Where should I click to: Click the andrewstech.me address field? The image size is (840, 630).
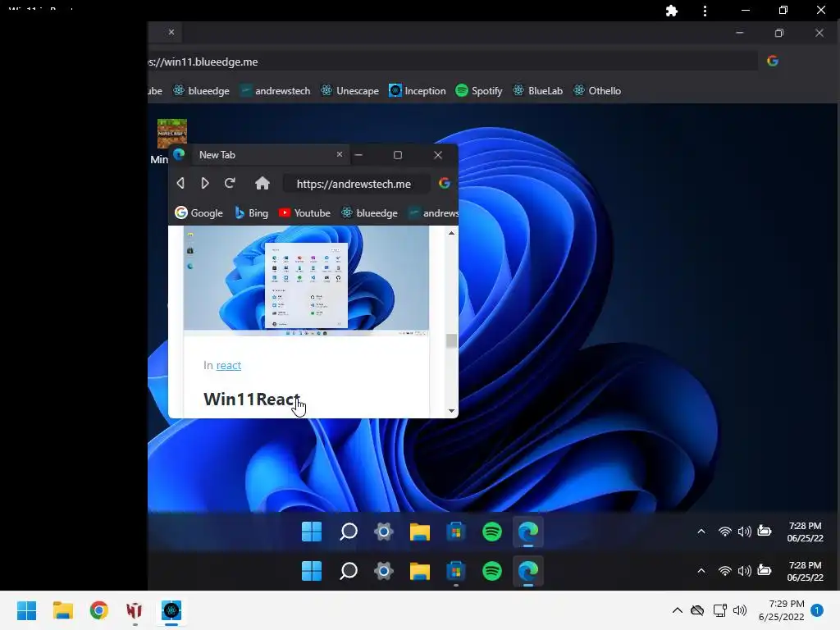coord(356,184)
